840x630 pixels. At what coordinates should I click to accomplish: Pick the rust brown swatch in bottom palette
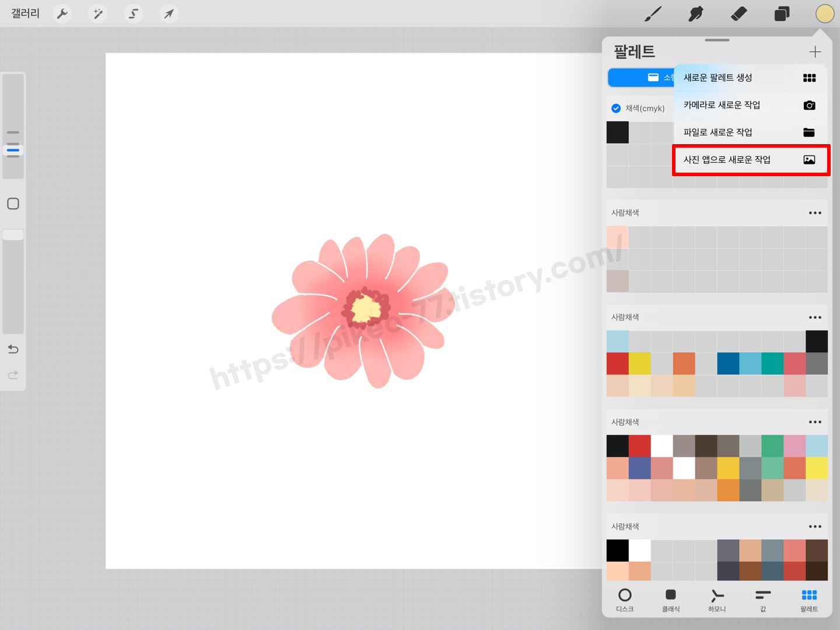pos(750,571)
